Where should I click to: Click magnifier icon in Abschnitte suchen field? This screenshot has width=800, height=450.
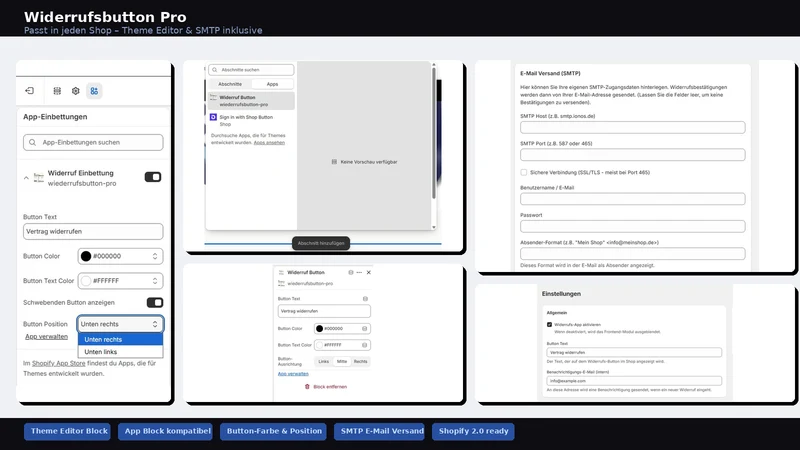pos(215,70)
